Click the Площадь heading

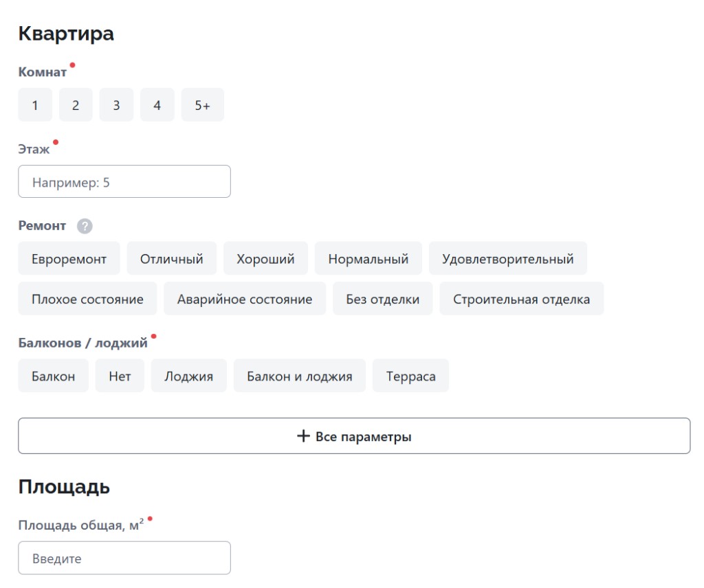pos(64,487)
